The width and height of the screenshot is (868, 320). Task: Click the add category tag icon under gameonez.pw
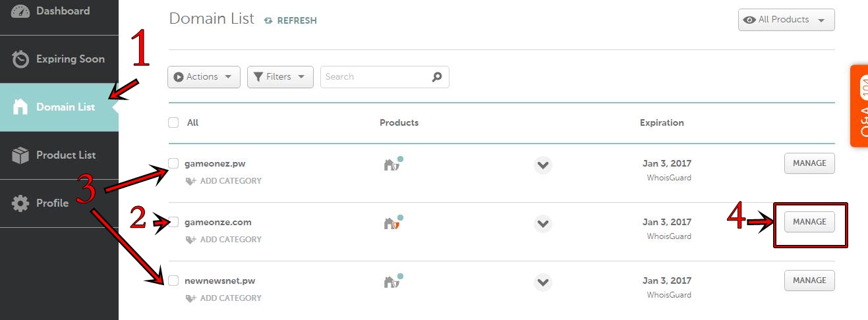point(191,181)
